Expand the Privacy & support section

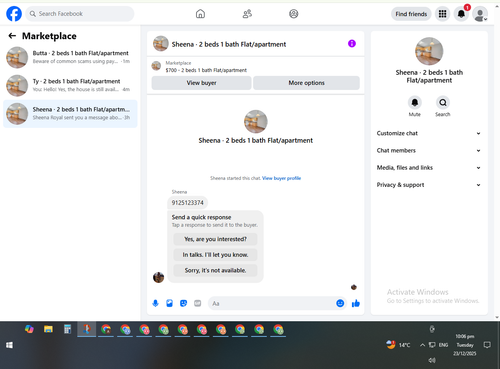[x=429, y=185]
